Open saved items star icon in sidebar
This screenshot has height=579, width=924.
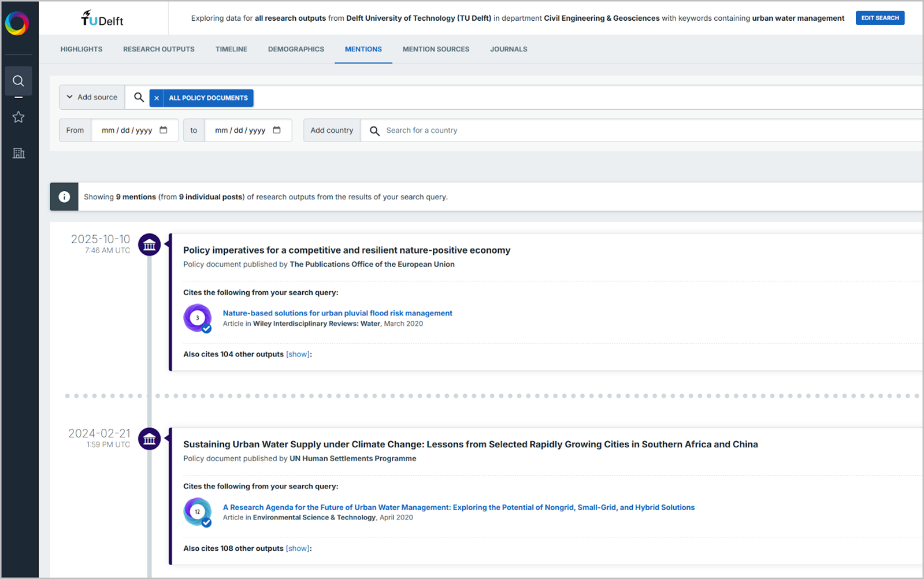click(x=18, y=117)
